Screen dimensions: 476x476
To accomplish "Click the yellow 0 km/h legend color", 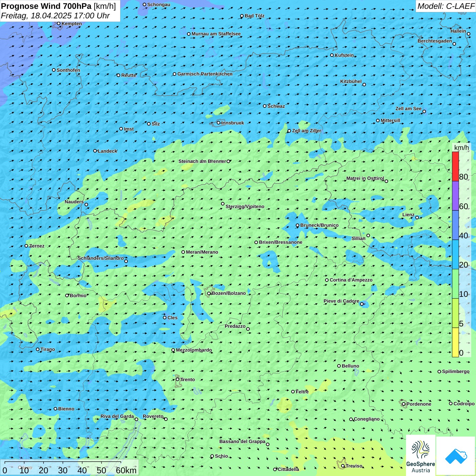I will (x=455, y=342).
